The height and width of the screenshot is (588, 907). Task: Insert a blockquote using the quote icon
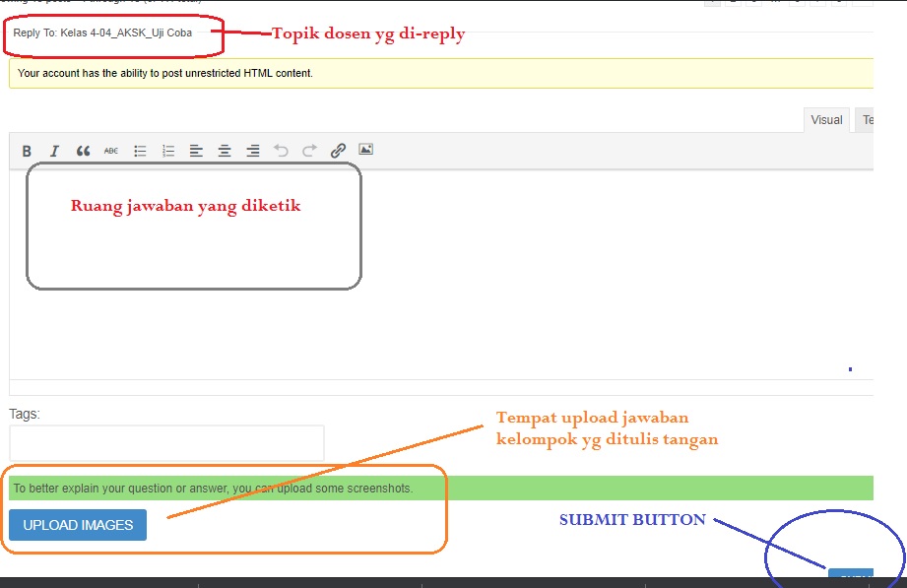[84, 151]
